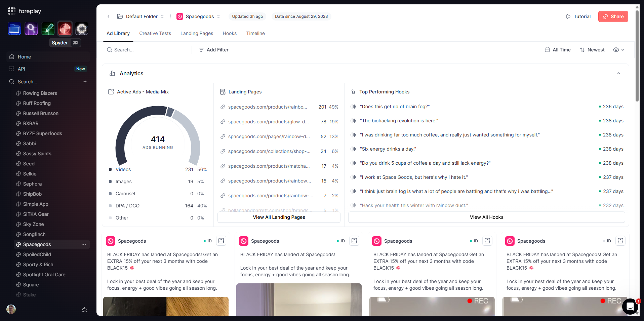Image resolution: width=644 pixels, height=321 pixels.
Task: Open Spacegoods three-dot options menu
Action: click(84, 244)
